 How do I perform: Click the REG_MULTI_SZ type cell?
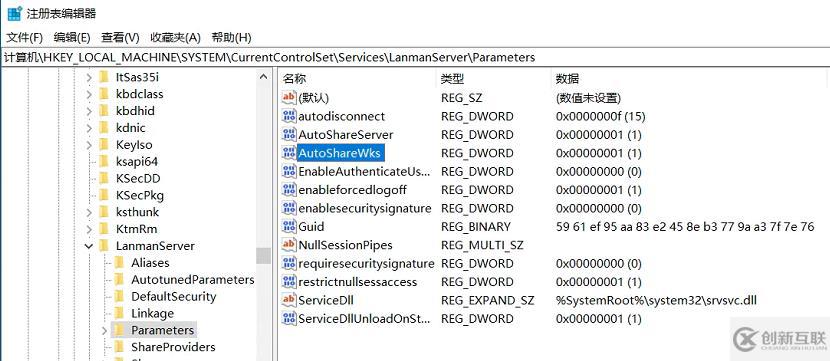[x=482, y=245]
